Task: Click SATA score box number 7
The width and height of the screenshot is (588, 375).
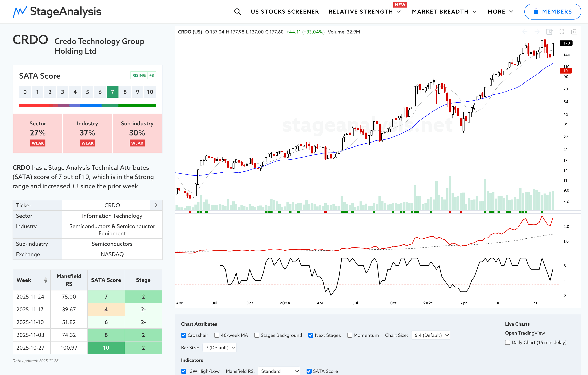Action: click(x=112, y=92)
